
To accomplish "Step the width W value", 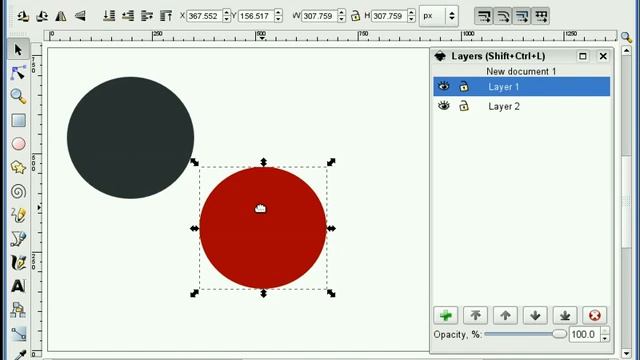I will (x=342, y=16).
